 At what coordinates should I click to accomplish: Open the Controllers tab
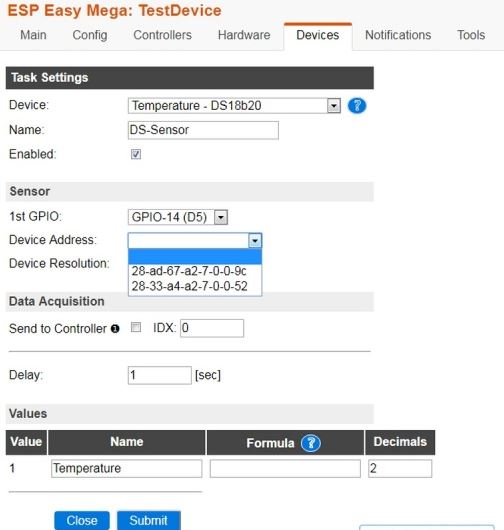[163, 35]
